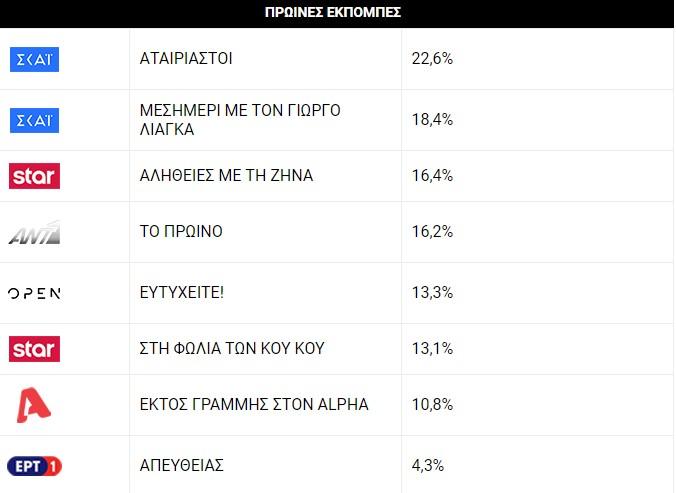The width and height of the screenshot is (676, 493).
Task: Click the 22,6% rating value
Action: (432, 59)
